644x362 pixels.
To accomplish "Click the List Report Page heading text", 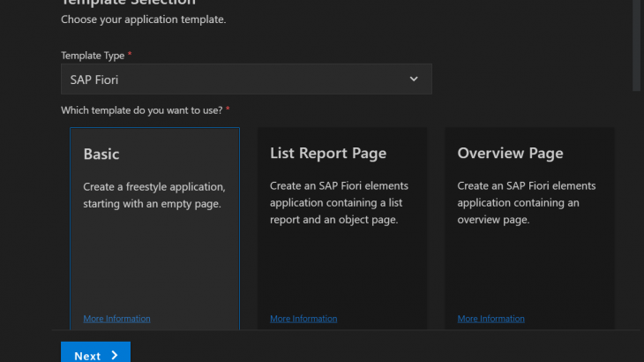I will (328, 154).
